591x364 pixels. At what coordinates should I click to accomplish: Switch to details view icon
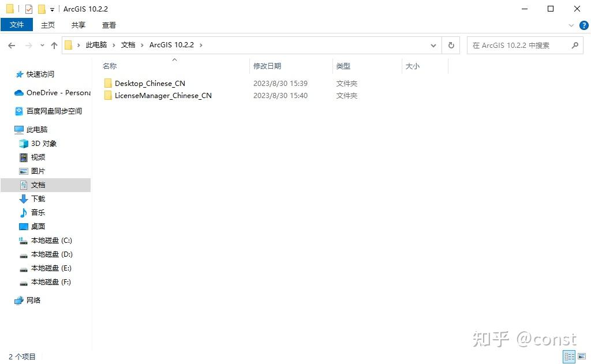pos(569,357)
